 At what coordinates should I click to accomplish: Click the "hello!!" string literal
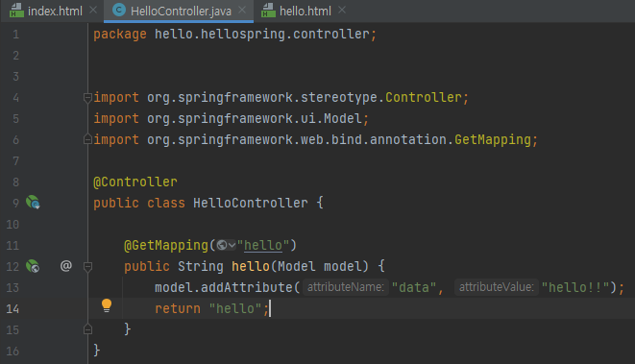[575, 287]
